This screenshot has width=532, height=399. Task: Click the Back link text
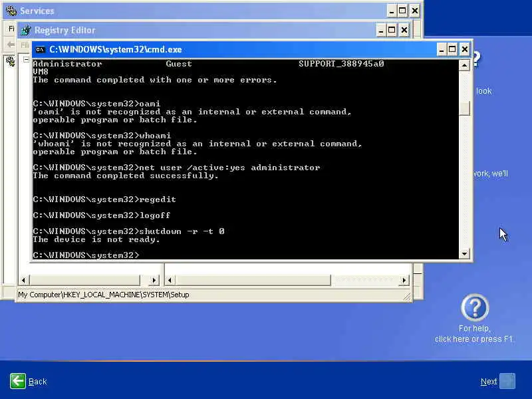38,382
